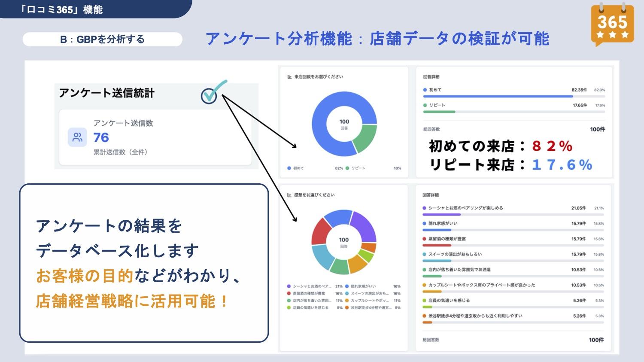Click the people icon next to アンケート送信数

(77, 137)
